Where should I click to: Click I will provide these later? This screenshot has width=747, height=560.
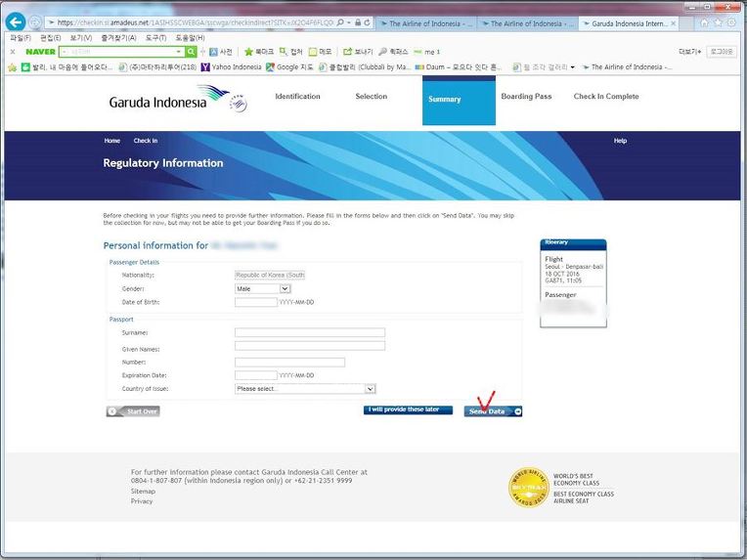coord(408,409)
